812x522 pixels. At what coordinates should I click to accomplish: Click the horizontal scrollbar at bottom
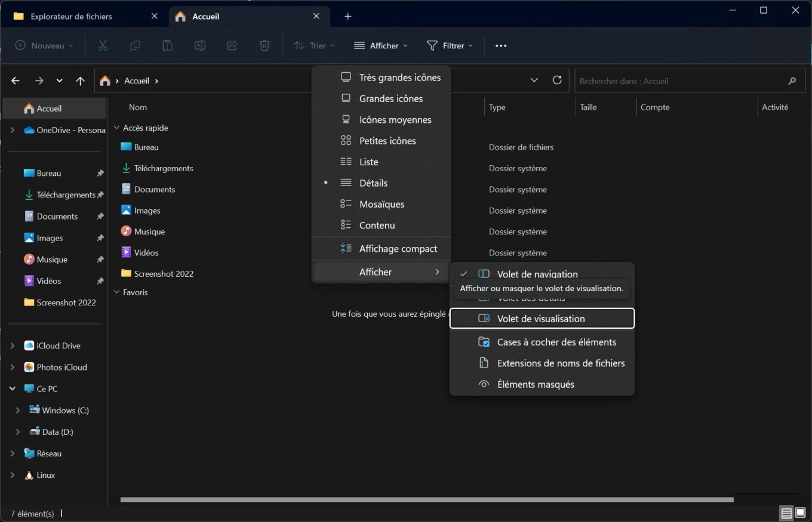(x=426, y=500)
